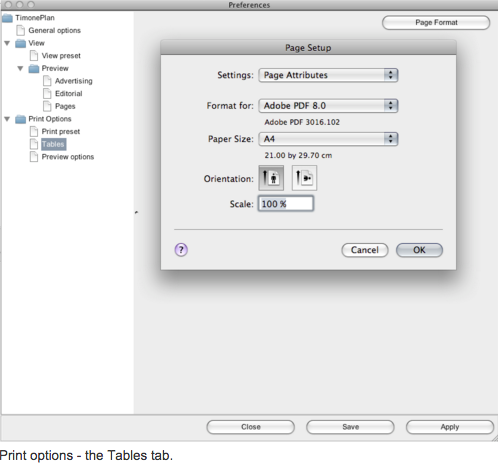The width and height of the screenshot is (498, 463).
Task: Select portrait orientation icon
Action: tap(271, 178)
